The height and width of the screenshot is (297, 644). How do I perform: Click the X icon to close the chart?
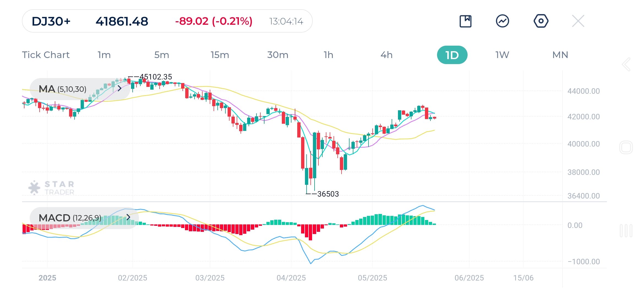pos(578,21)
